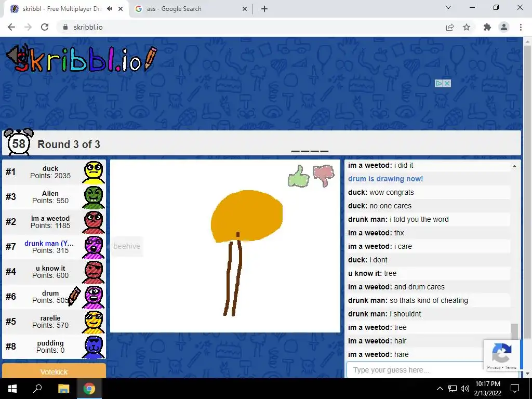Click drum's one-eyed purple avatar
This screenshot has width=532, height=399.
coord(94,297)
